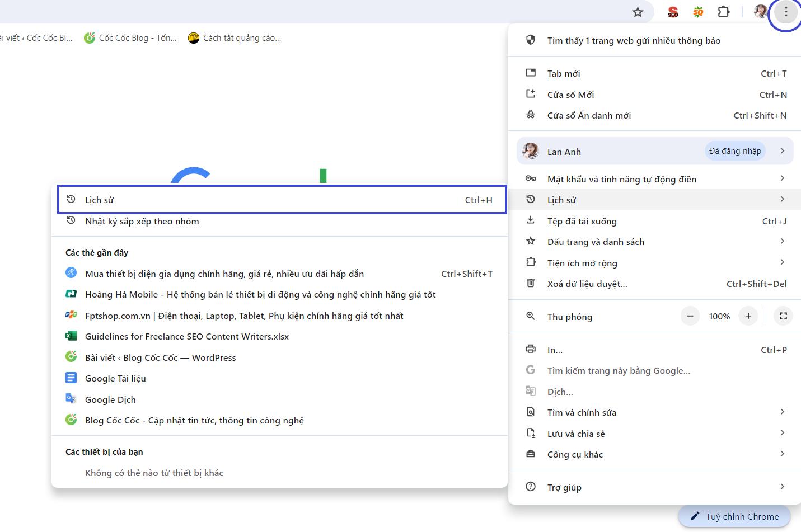Screen dimensions: 801x532
Task: Click printer icon beside In...
Action: click(x=531, y=349)
